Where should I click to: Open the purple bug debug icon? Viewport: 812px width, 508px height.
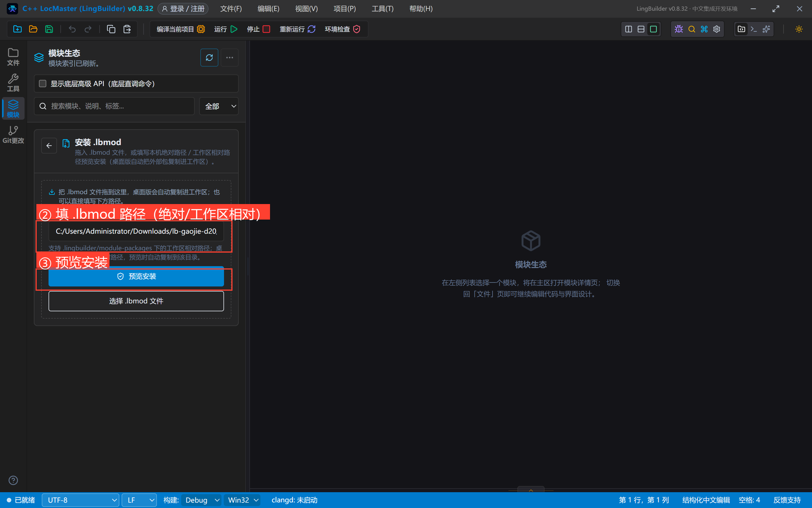click(x=679, y=29)
